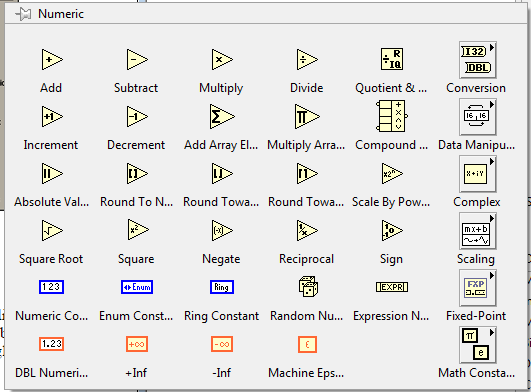Select Quotient & Remainder function

pyautogui.click(x=392, y=59)
